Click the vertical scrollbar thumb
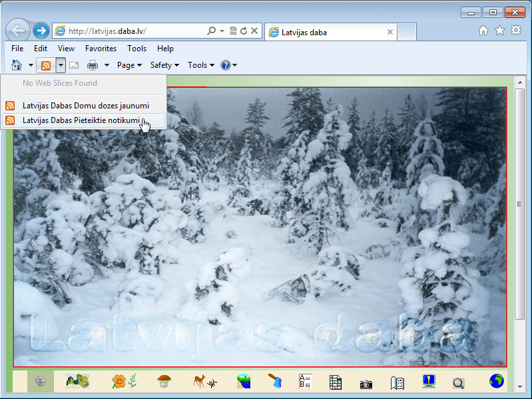 point(520,203)
